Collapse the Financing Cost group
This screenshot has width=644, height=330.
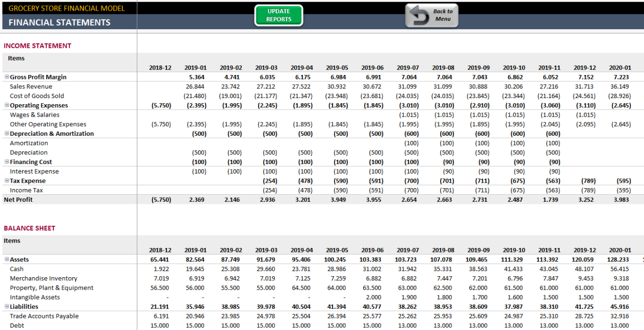[x=7, y=161]
